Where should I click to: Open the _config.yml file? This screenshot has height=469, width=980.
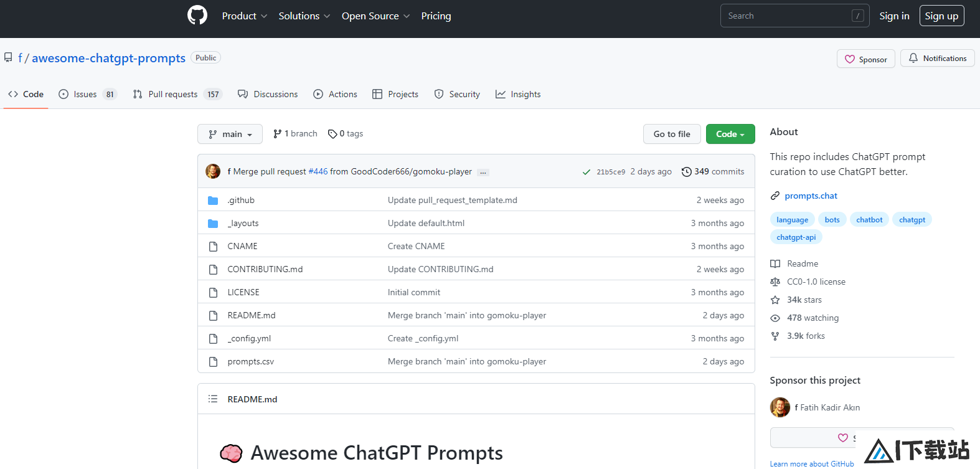tap(249, 339)
